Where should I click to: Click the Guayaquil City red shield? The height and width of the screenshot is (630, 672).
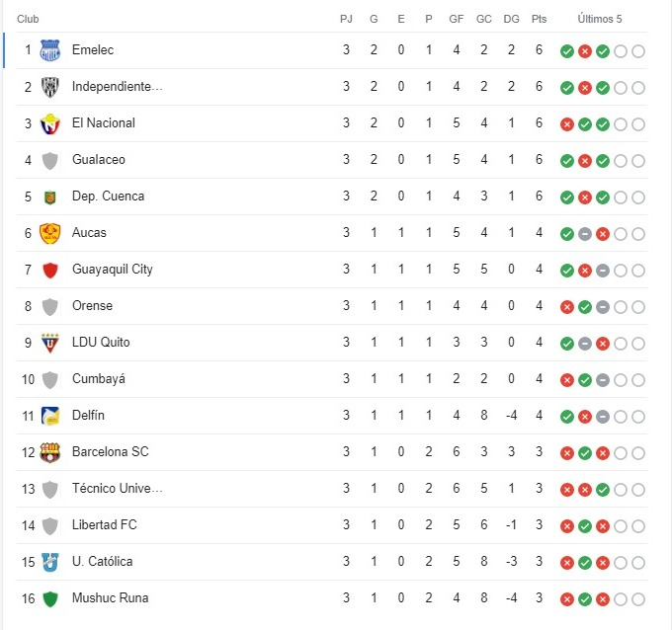coord(50,270)
